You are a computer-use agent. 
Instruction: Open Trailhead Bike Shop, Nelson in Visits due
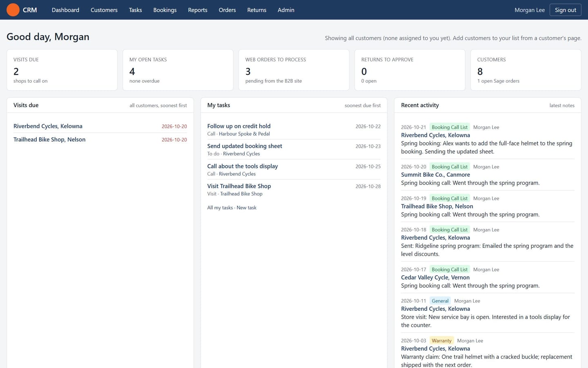(x=49, y=139)
